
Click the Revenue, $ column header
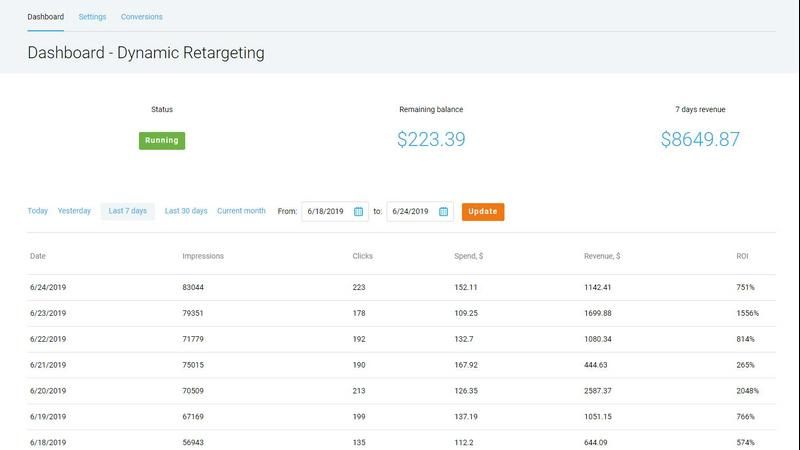(x=602, y=256)
